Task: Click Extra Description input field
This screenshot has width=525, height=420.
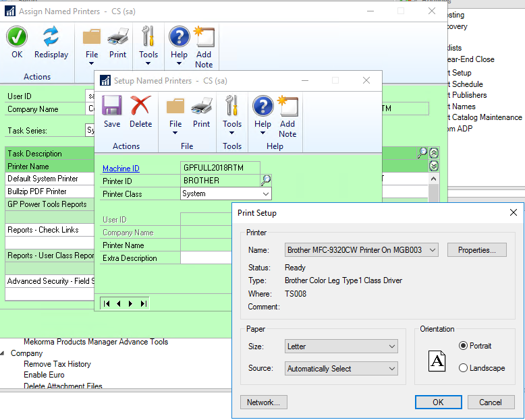Action: pos(206,258)
